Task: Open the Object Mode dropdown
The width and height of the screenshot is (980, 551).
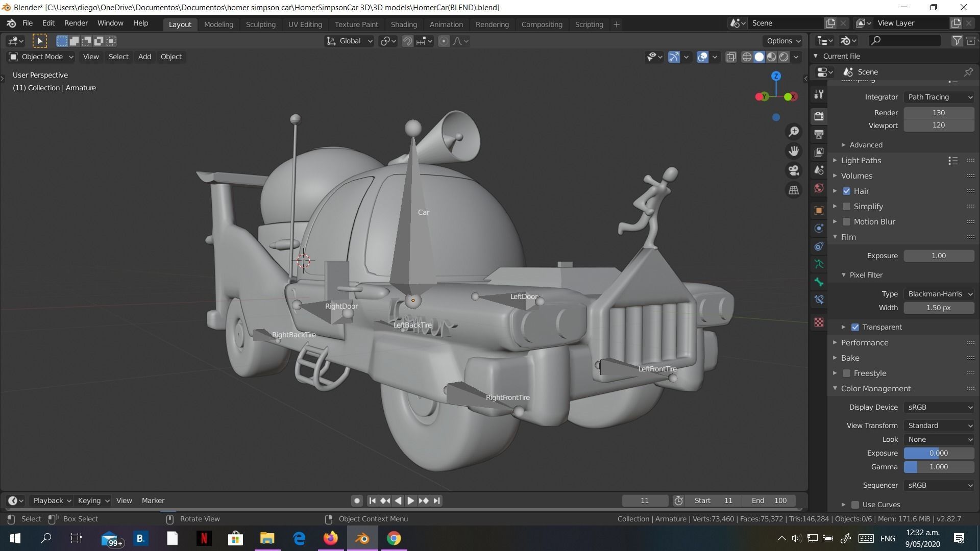Action: pos(41,57)
